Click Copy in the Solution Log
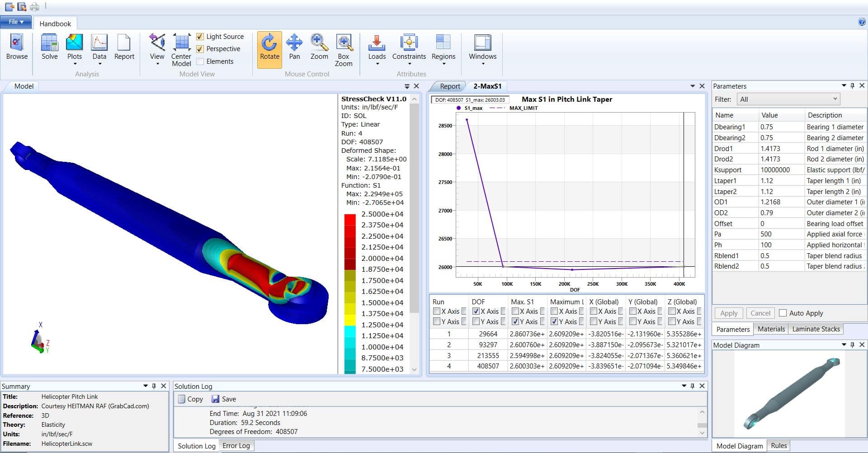Viewport: 868px width, 453px height. [190, 399]
